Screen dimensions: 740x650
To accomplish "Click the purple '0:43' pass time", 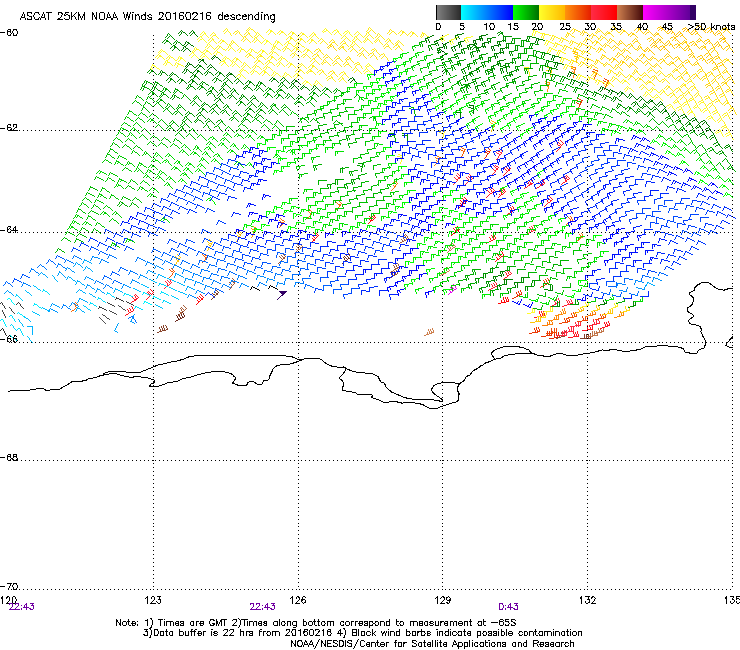I will tap(508, 607).
